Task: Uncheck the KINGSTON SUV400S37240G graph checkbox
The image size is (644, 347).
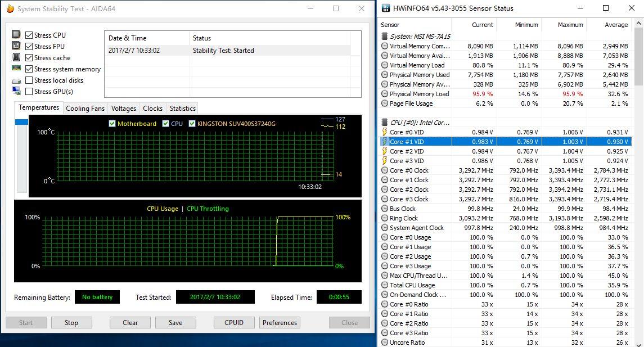Action: (192, 123)
